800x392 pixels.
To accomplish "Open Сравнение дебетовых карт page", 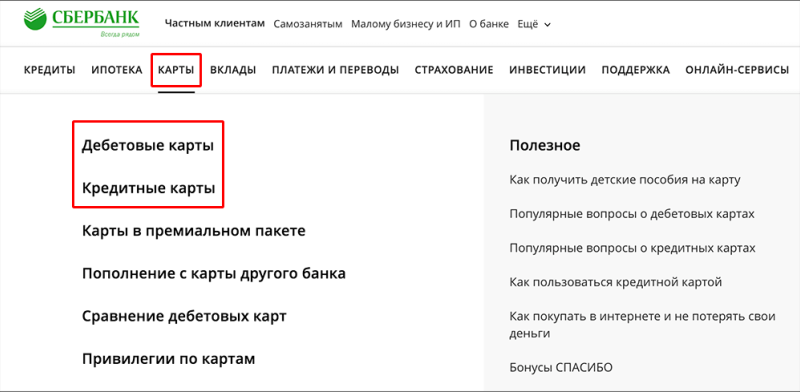I will point(184,316).
